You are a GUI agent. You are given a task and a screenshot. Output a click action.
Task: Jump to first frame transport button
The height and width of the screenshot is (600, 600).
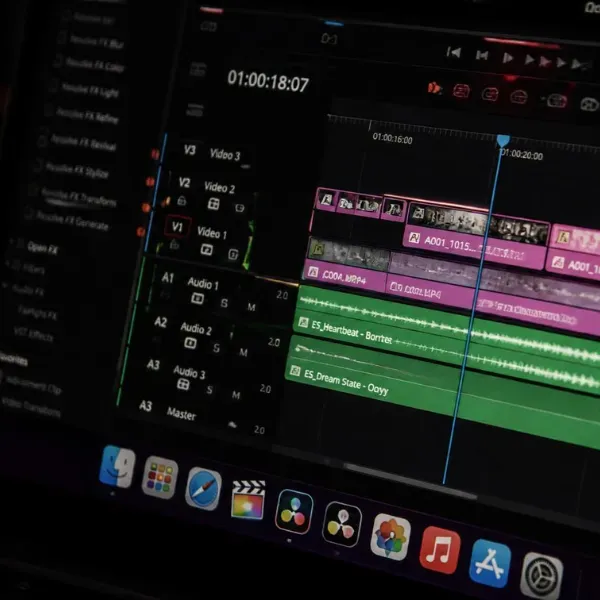click(x=454, y=52)
